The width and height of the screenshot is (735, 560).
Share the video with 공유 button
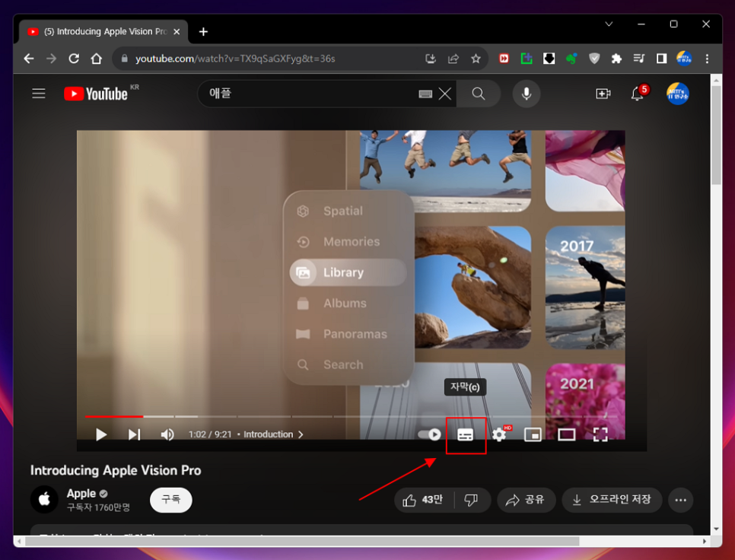(526, 500)
